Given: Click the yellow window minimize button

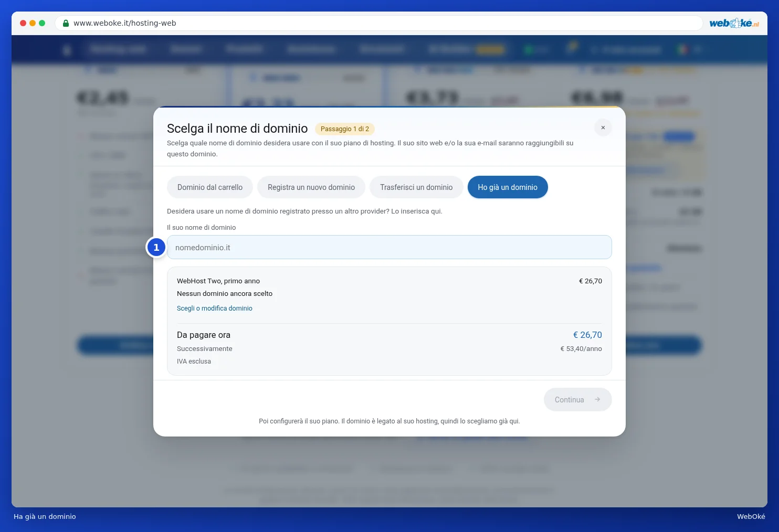Looking at the screenshot, I should pos(33,23).
